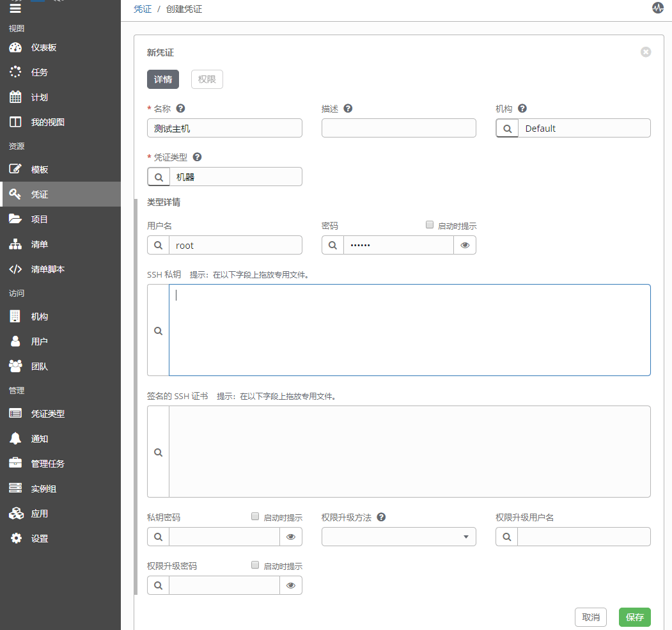Enable 启动时提示 checkbox for 密码
Viewport: 672px width, 630px height.
click(x=430, y=225)
